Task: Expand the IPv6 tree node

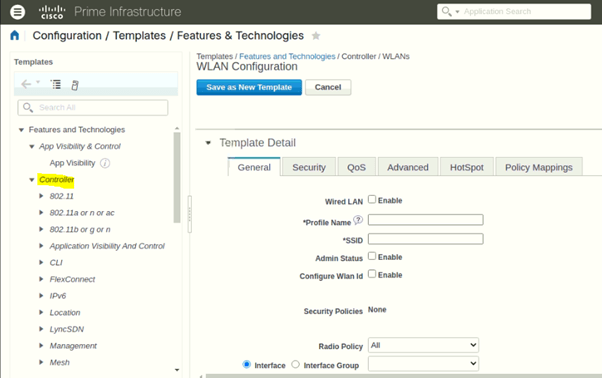Action: click(41, 296)
